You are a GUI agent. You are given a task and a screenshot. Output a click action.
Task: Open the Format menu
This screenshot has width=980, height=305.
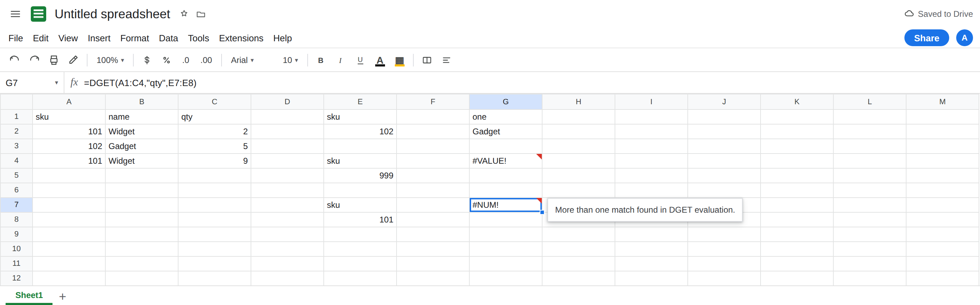(x=135, y=38)
